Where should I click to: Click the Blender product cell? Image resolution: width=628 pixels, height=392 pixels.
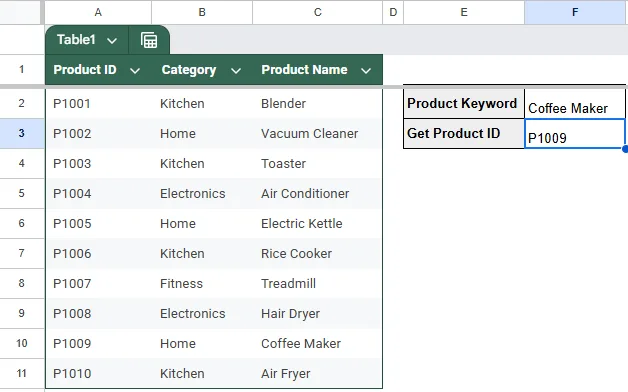pyautogui.click(x=318, y=104)
